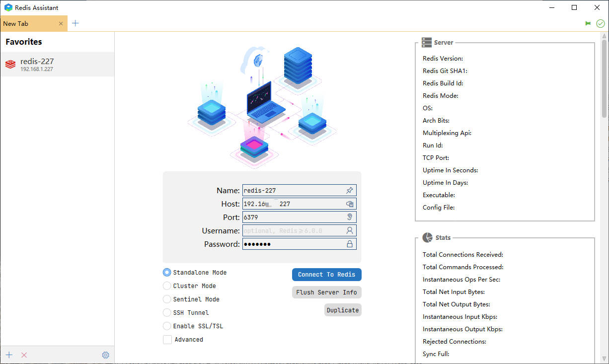Enable the Advanced checkbox
The height and width of the screenshot is (364, 609).
[x=167, y=340]
